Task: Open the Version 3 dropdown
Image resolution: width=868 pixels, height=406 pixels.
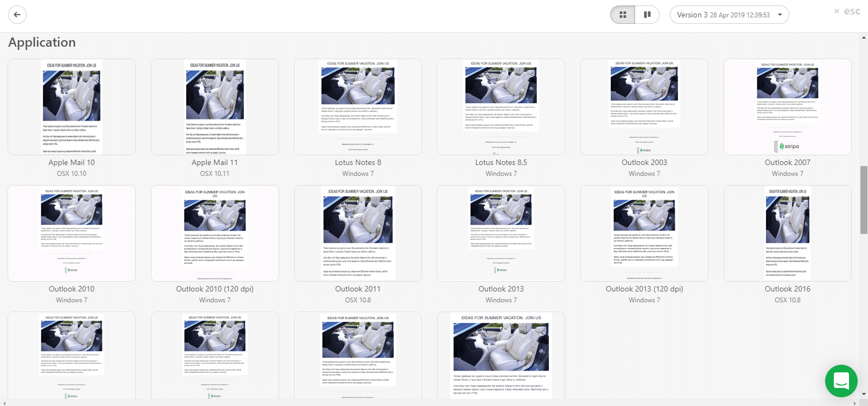Action: click(729, 15)
